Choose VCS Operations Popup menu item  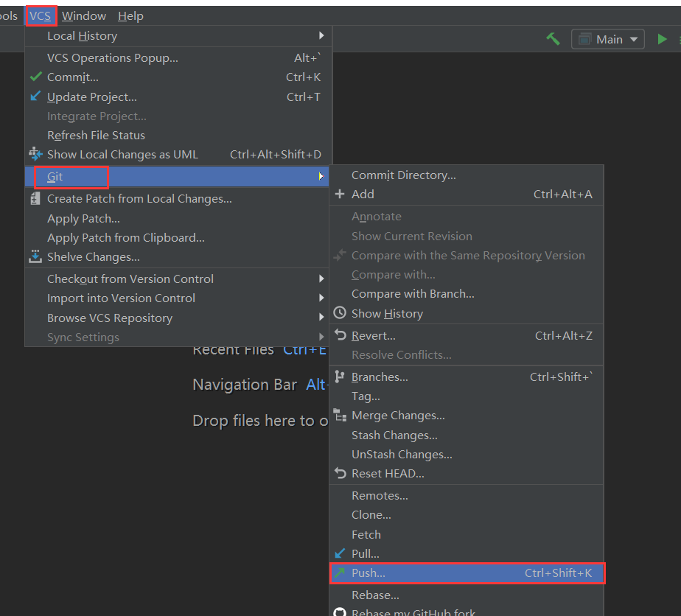coord(178,57)
